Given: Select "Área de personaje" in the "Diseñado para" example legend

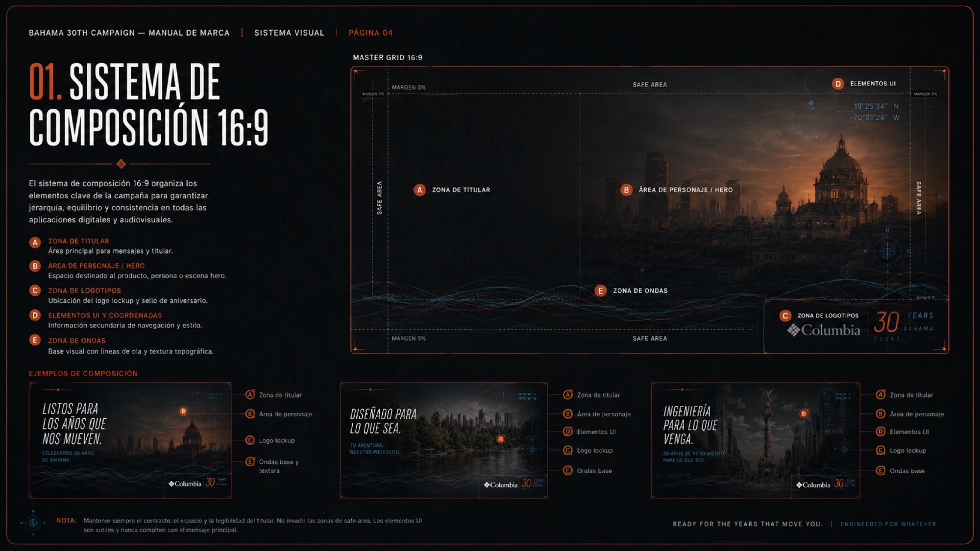Looking at the screenshot, I should 604,414.
